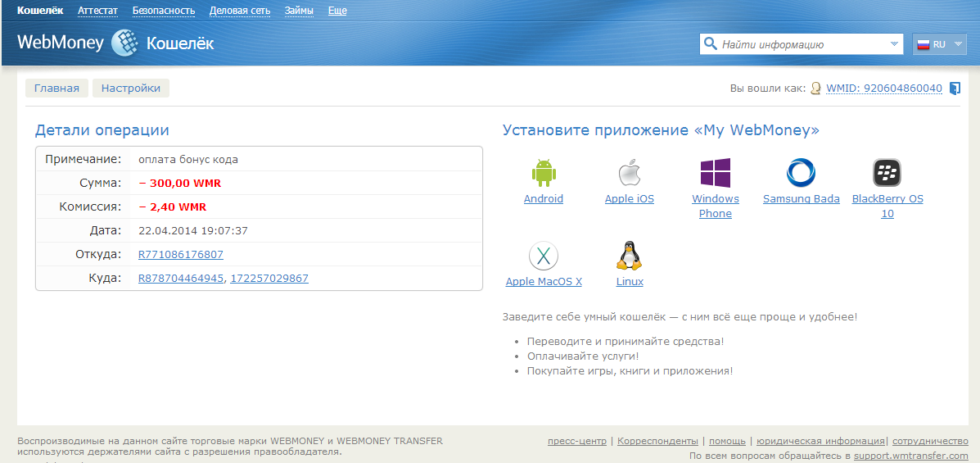
Task: Open the Безопасность menu item
Action: 164,11
